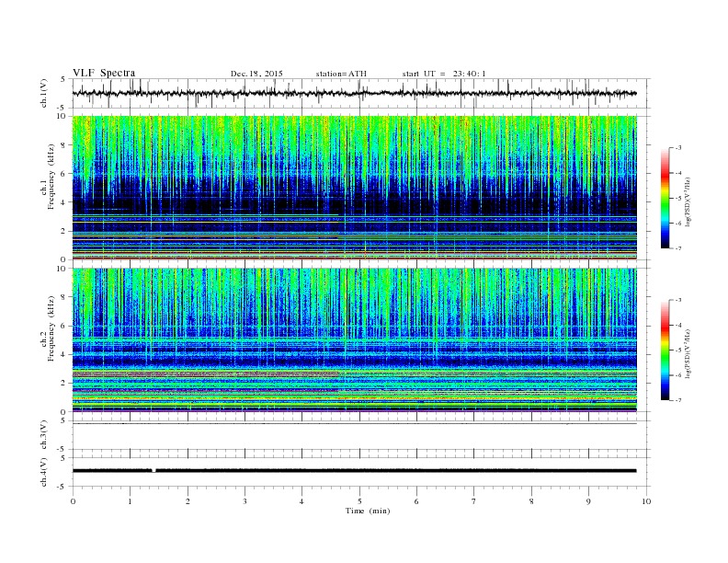Click time axis tick label "10" at bottom

click(x=646, y=501)
